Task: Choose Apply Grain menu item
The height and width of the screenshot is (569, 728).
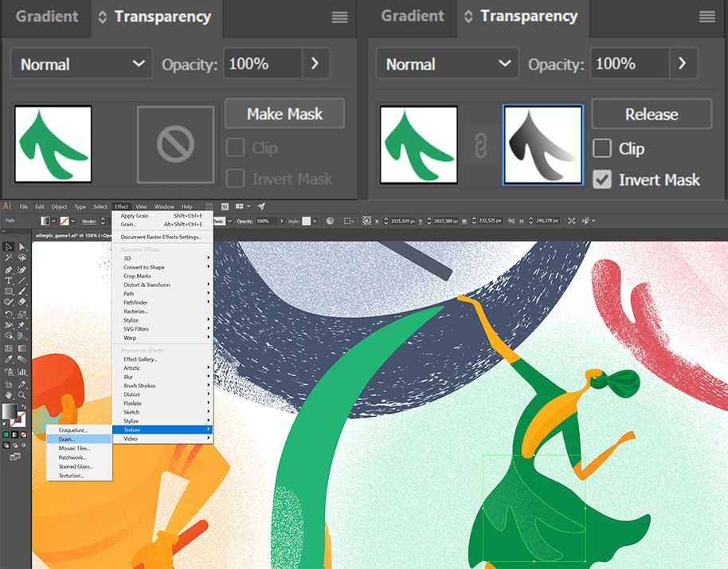Action: coord(162,215)
